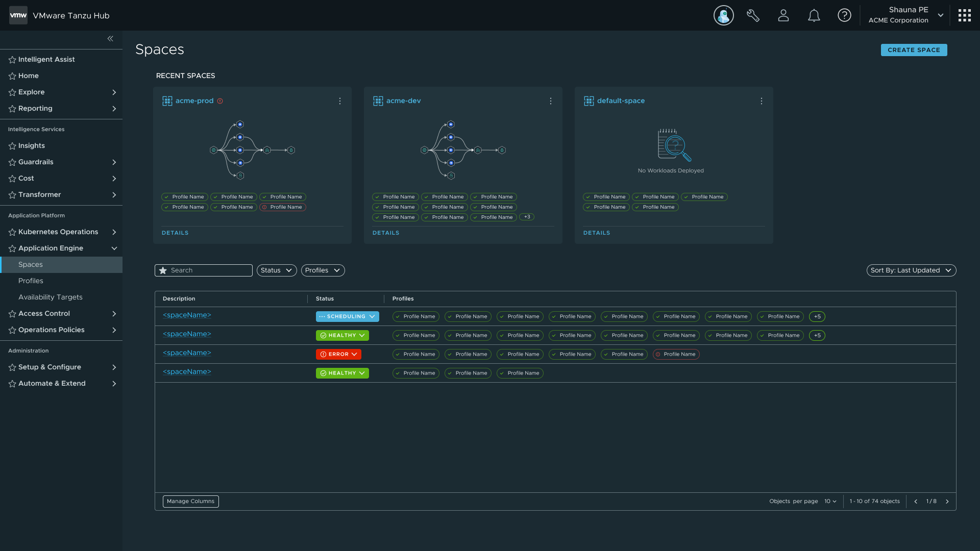Click red error Profile Name chip in ERROR row
This screenshot has height=551, width=980.
click(x=676, y=355)
